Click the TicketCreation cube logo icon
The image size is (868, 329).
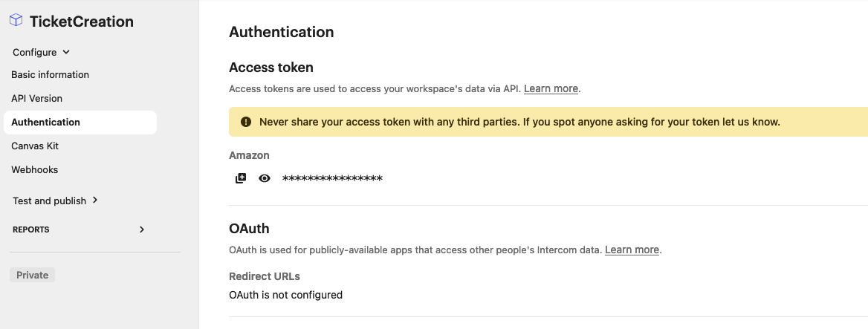16,21
